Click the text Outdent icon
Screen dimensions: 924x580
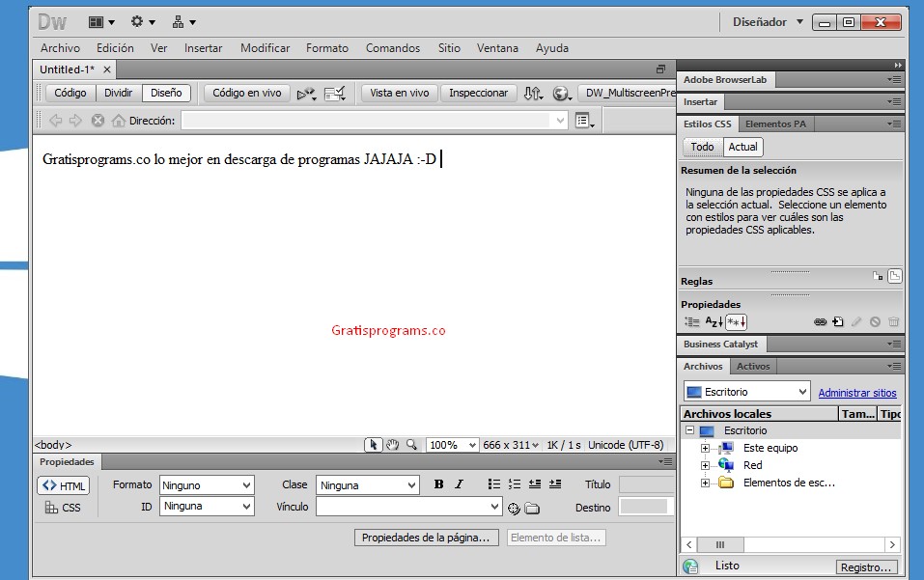pyautogui.click(x=535, y=484)
